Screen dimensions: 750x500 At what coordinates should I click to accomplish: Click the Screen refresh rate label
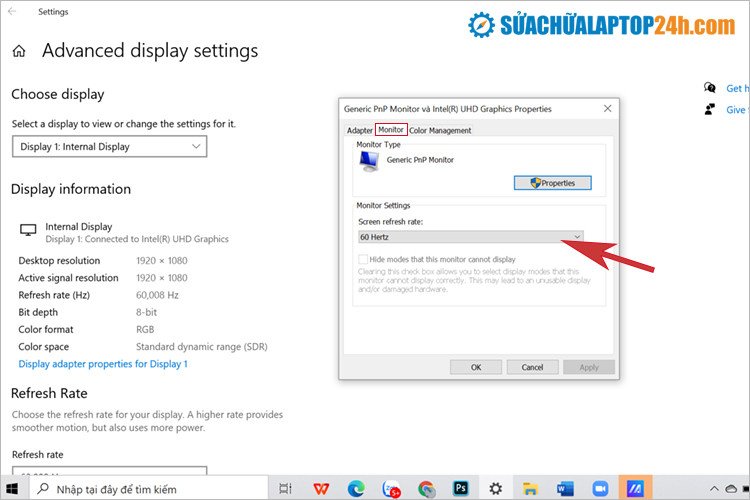[391, 222]
